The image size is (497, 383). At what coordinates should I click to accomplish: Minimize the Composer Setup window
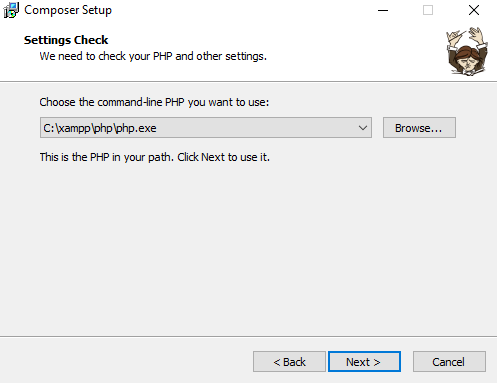tap(383, 10)
